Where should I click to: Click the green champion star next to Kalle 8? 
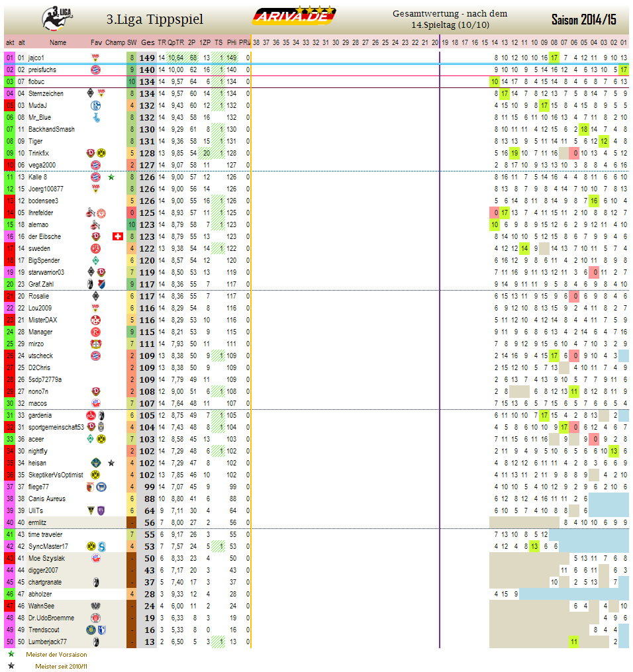111,177
